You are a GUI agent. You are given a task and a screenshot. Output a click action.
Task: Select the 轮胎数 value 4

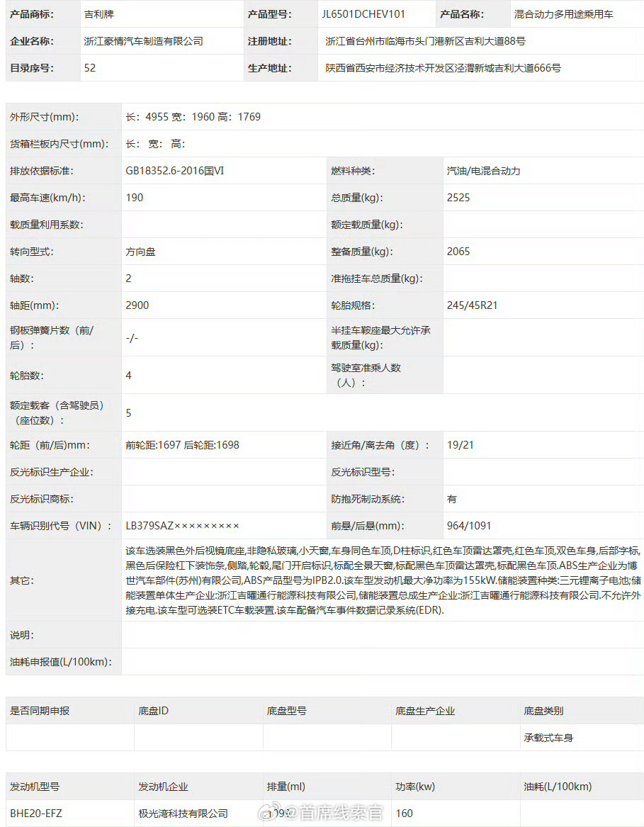[x=128, y=376]
